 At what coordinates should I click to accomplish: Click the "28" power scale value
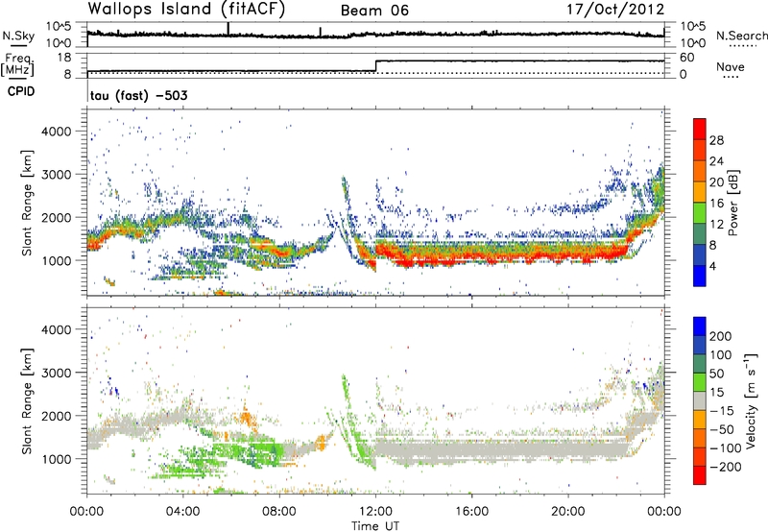point(716,140)
